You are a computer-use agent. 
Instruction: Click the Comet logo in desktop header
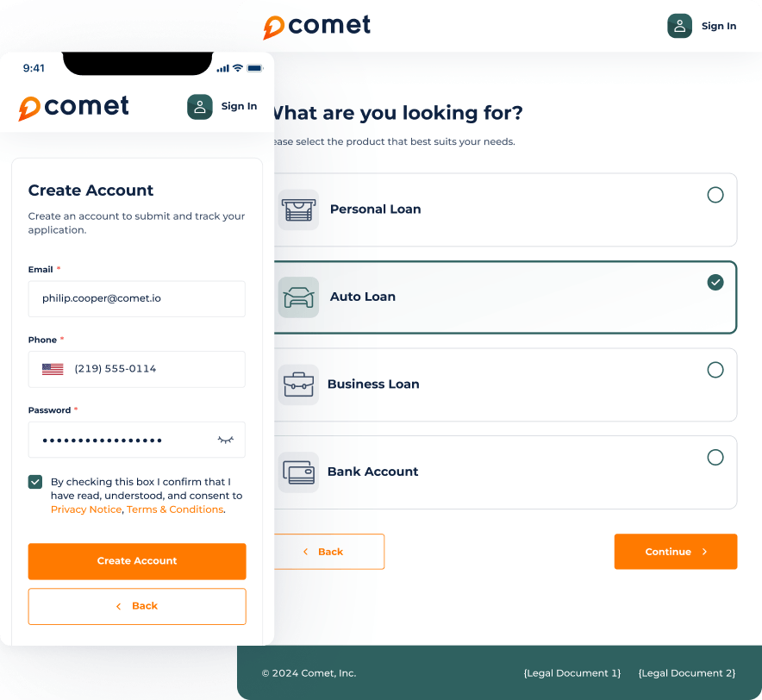(317, 26)
